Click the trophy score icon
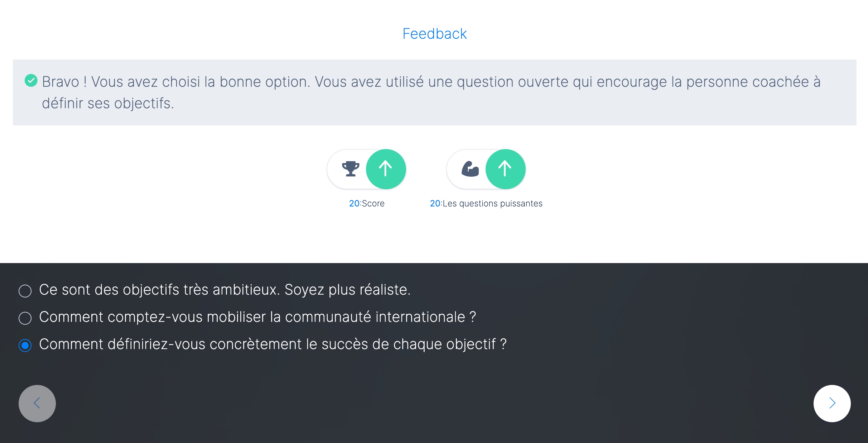This screenshot has height=443, width=868. point(350,169)
